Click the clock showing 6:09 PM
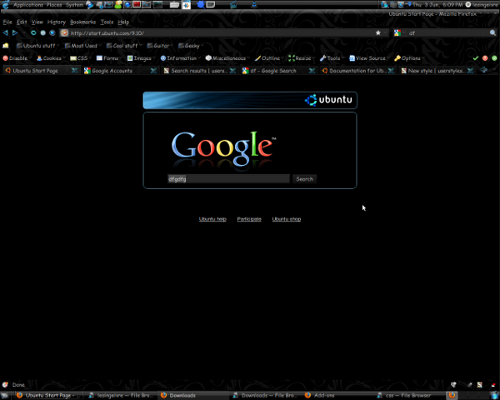This screenshot has width=500, height=400. coord(437,5)
